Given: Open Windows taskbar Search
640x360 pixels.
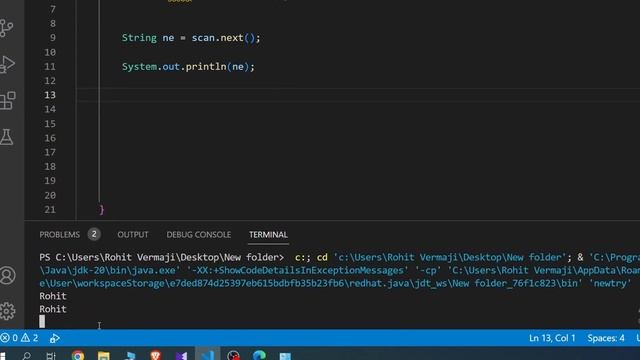Looking at the screenshot, I should tap(27, 356).
